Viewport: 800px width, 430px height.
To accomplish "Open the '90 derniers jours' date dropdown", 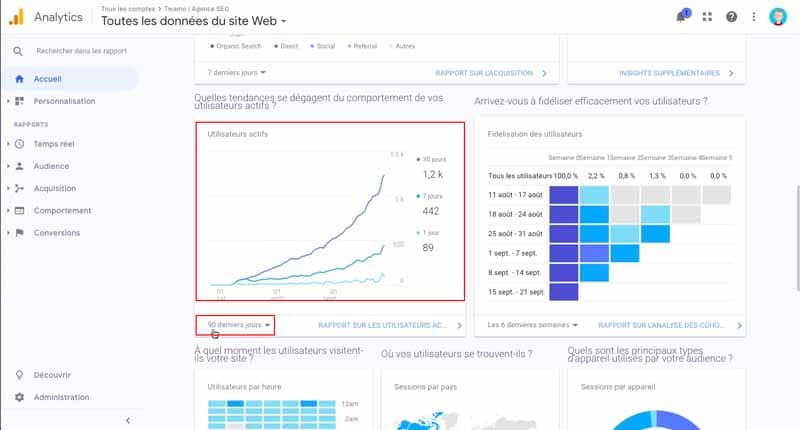I will [238, 325].
